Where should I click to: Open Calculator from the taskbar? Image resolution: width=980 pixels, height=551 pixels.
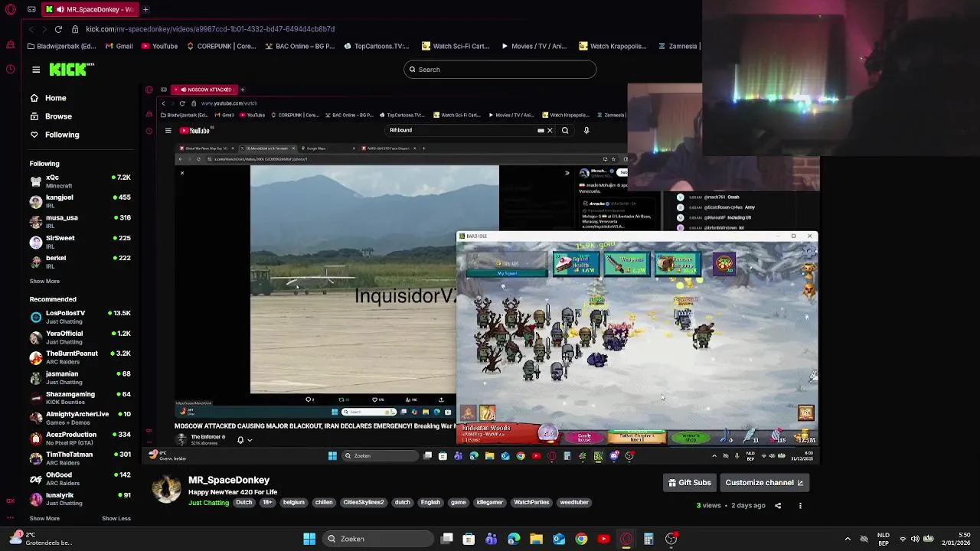coord(648,539)
